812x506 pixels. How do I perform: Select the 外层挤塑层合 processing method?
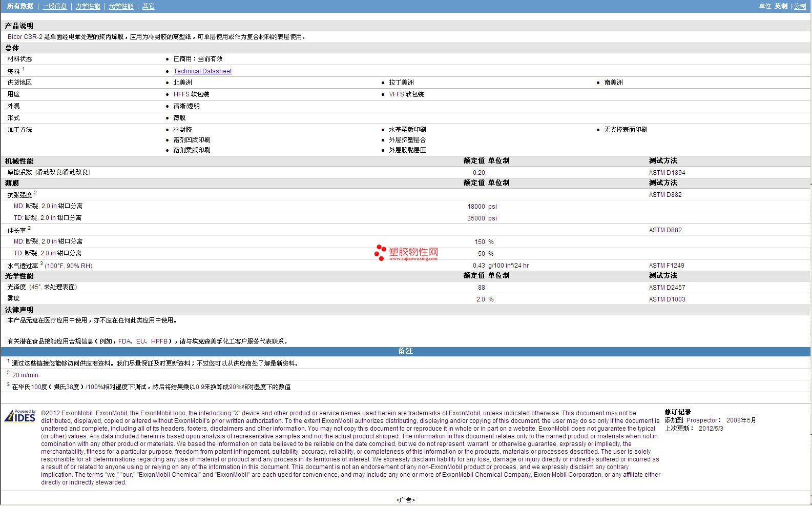[407, 140]
